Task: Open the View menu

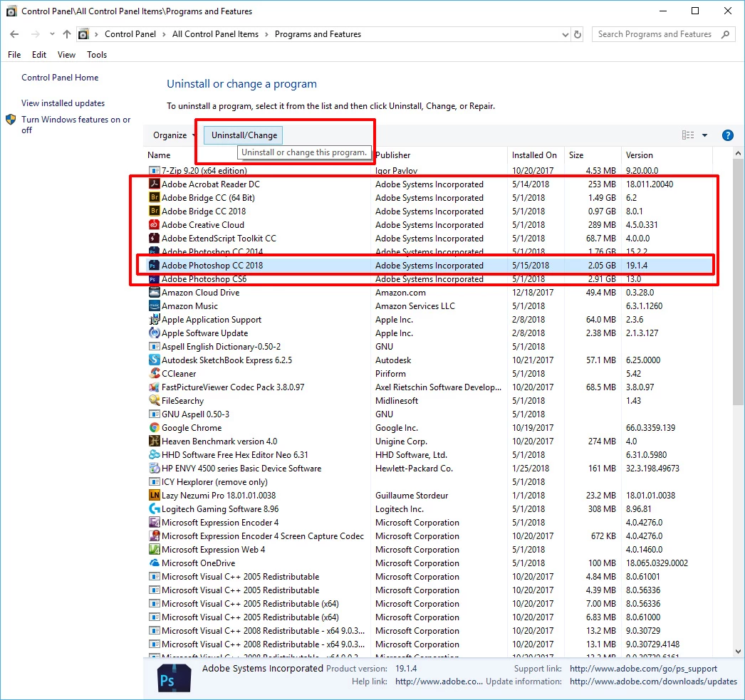Action: 66,55
